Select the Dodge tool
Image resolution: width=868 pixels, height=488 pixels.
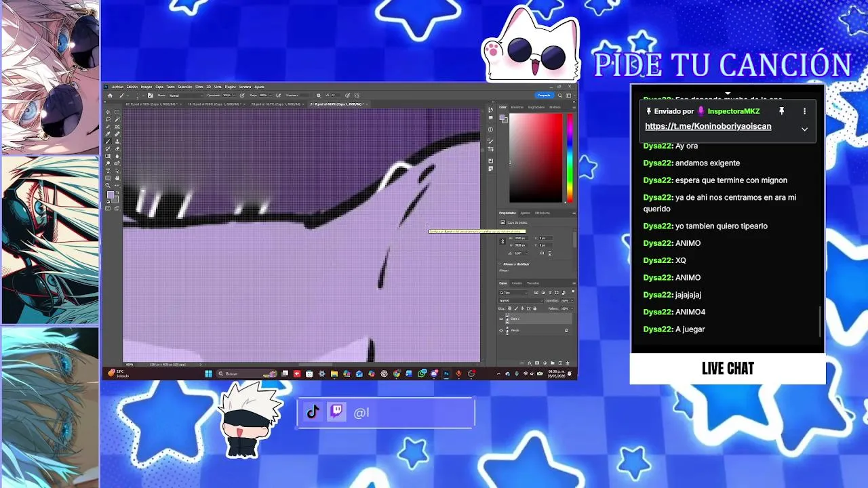pos(108,163)
